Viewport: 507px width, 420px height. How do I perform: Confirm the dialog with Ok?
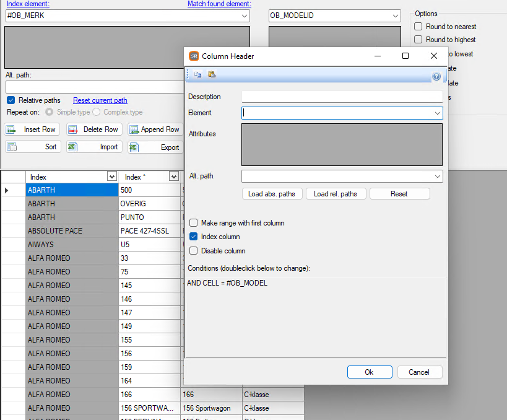click(370, 372)
